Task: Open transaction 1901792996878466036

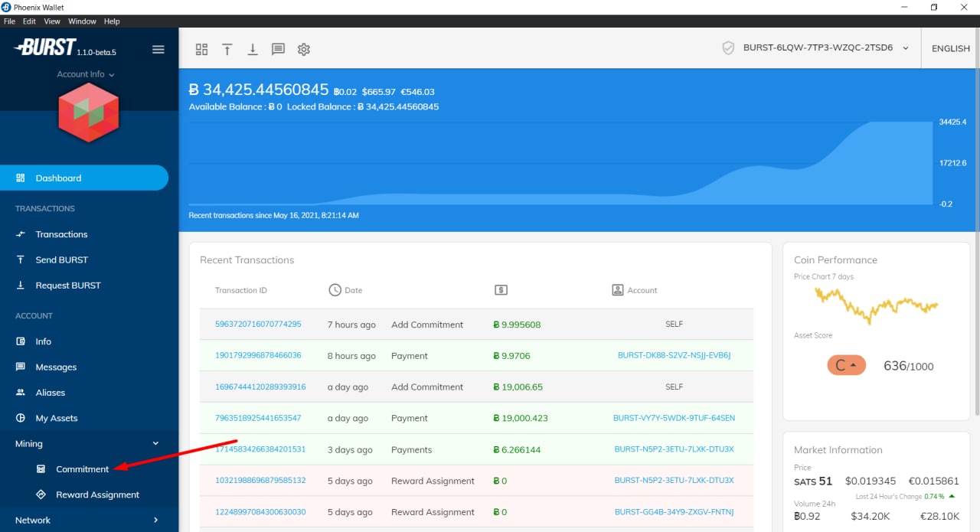Action: 258,355
